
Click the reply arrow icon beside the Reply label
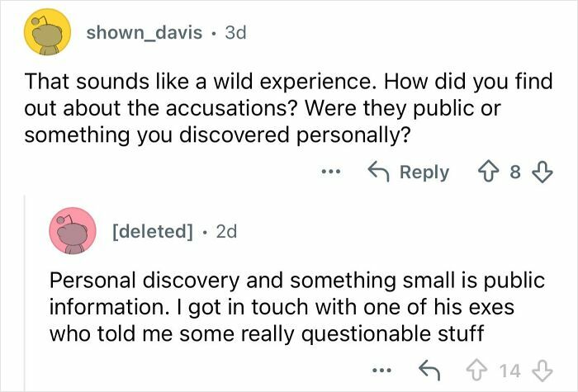point(378,172)
